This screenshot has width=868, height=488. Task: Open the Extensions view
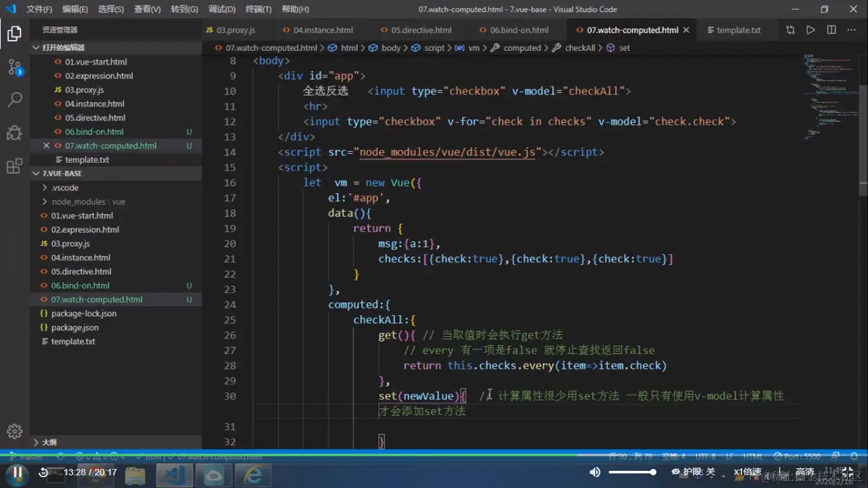click(15, 166)
